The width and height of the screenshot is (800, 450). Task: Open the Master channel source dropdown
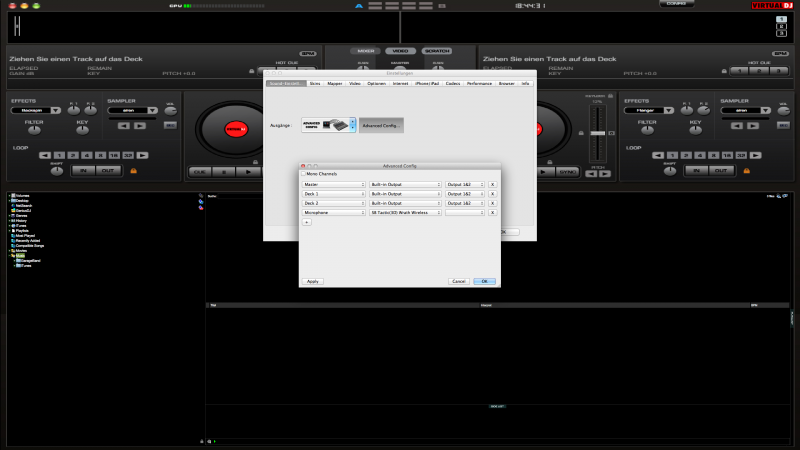pyautogui.click(x=334, y=185)
